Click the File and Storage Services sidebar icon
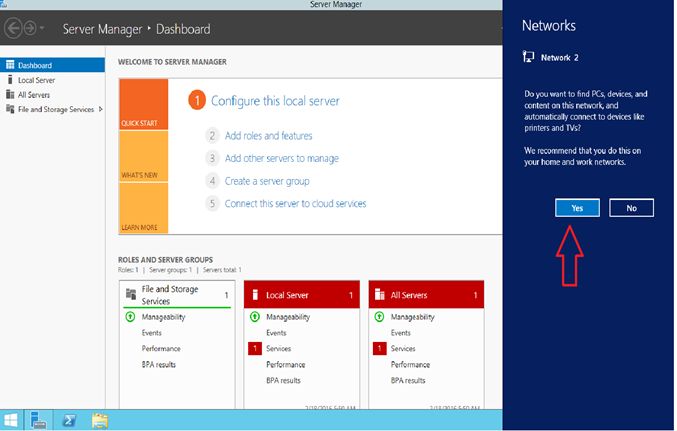This screenshot has height=431, width=677. click(10, 109)
